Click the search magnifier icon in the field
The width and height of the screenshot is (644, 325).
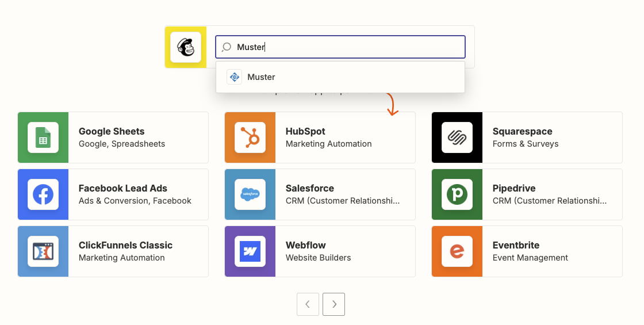[x=227, y=47]
